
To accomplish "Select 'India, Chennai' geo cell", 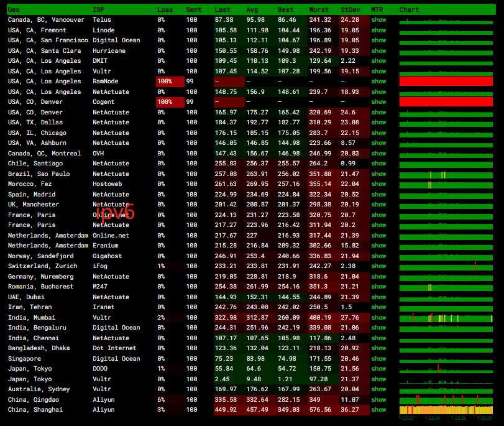I will tap(33, 338).
